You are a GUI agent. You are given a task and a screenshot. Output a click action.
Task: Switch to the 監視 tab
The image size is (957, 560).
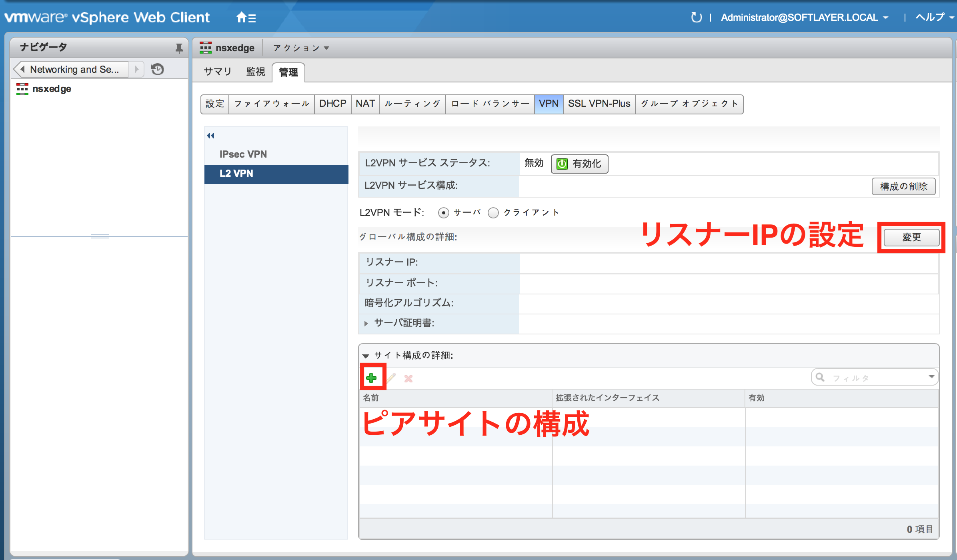click(256, 72)
